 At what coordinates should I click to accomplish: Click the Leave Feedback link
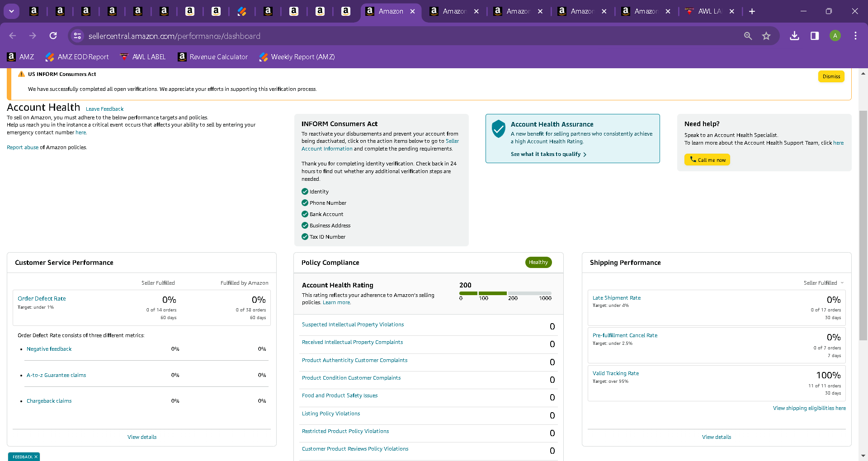point(104,109)
